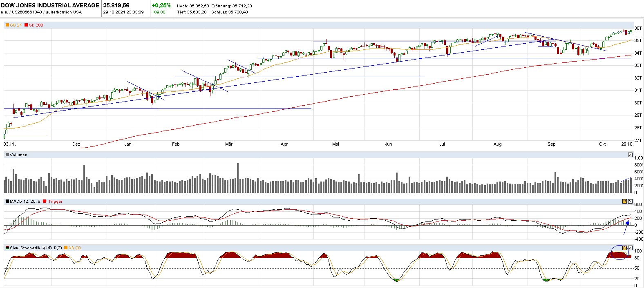This screenshot has height=288, width=644.
Task: Click the Trigger legend label
Action: click(x=56, y=202)
